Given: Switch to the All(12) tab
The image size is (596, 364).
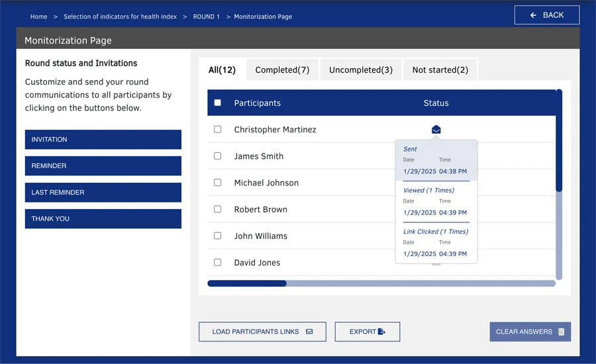Looking at the screenshot, I should tap(222, 69).
